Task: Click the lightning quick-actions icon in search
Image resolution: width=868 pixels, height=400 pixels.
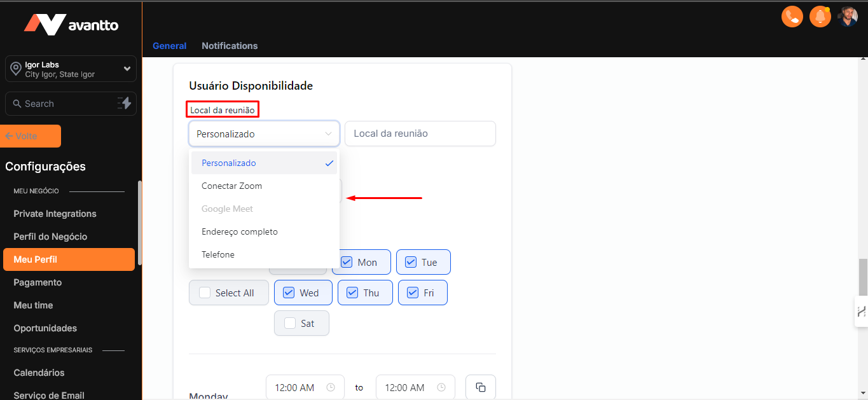Action: (x=124, y=104)
